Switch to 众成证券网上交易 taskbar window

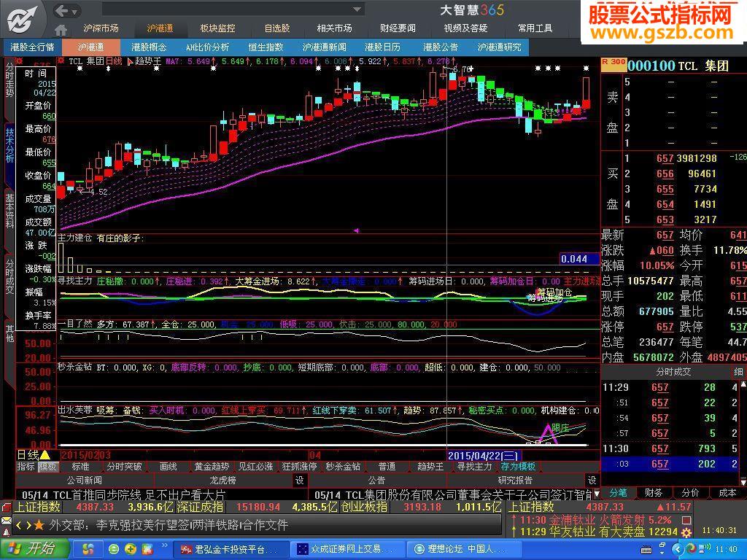coord(347,549)
